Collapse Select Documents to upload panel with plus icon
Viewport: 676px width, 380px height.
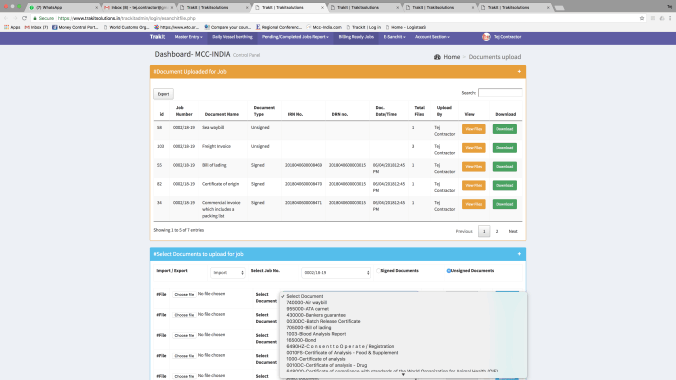point(519,254)
